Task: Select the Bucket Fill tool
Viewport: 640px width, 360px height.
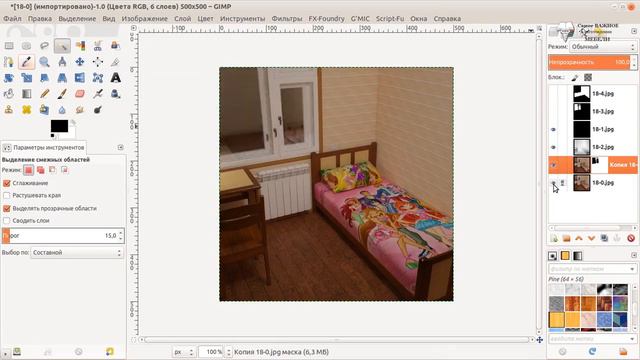Action: [x=9, y=94]
